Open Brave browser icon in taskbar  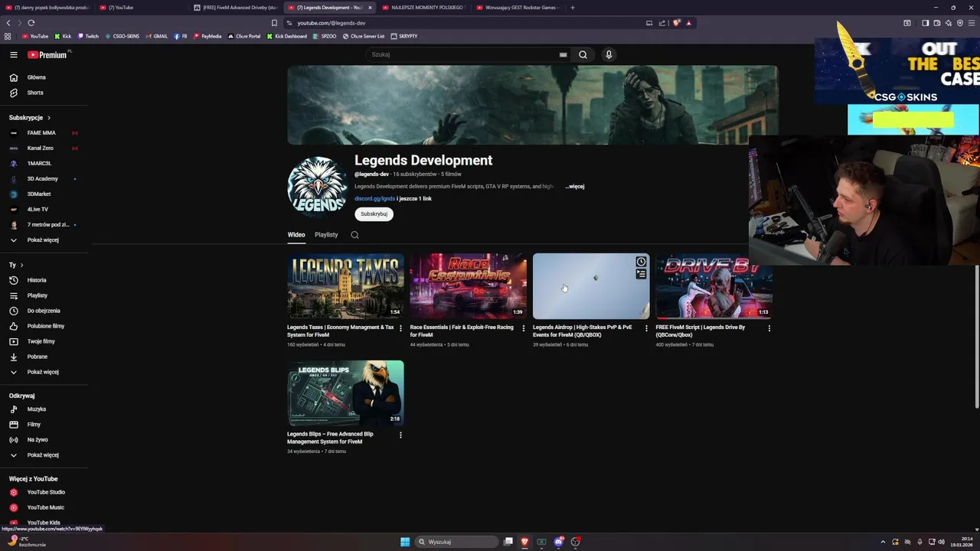(x=524, y=542)
